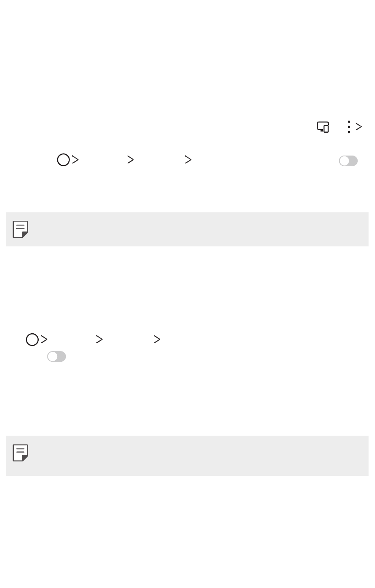The height and width of the screenshot is (588, 375).
Task: Click the chevron touching the upper home circle
Action: (x=75, y=160)
